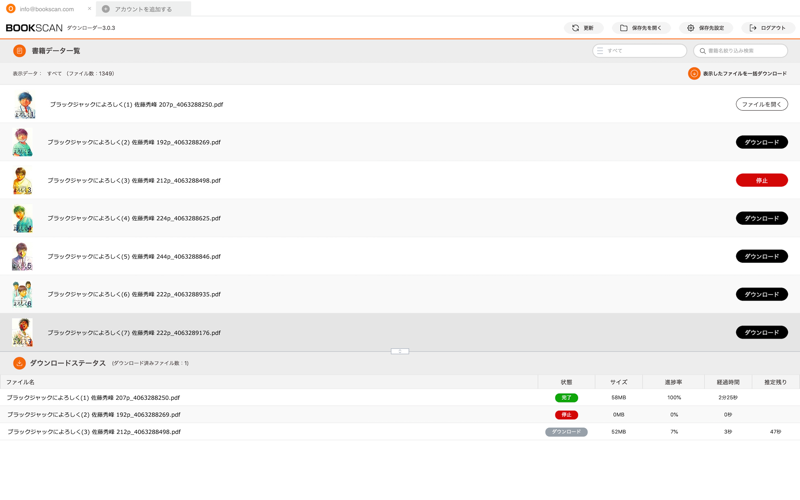Select the volume 7 row in book list
Screen dimensions: 800x500
[400, 332]
